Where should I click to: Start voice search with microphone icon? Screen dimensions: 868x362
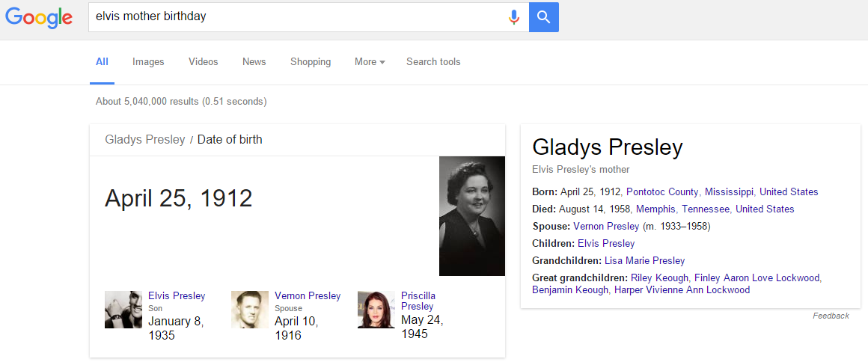click(x=514, y=17)
